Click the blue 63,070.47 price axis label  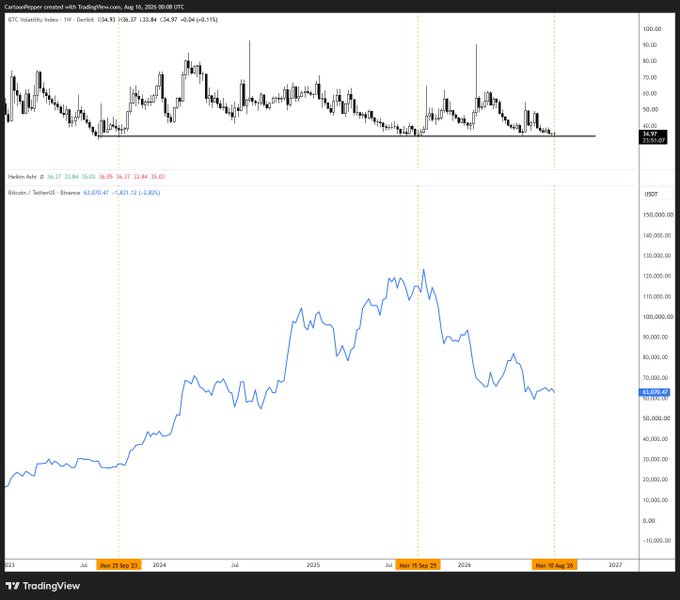pos(655,392)
